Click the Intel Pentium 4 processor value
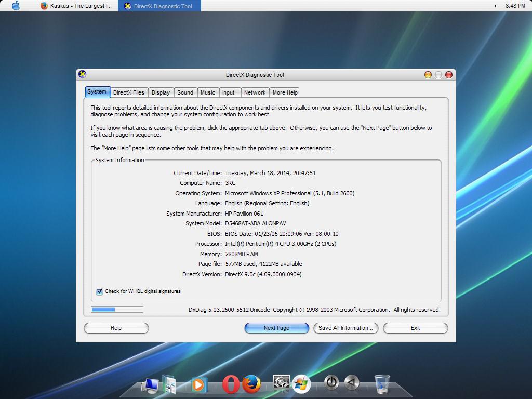 point(281,244)
